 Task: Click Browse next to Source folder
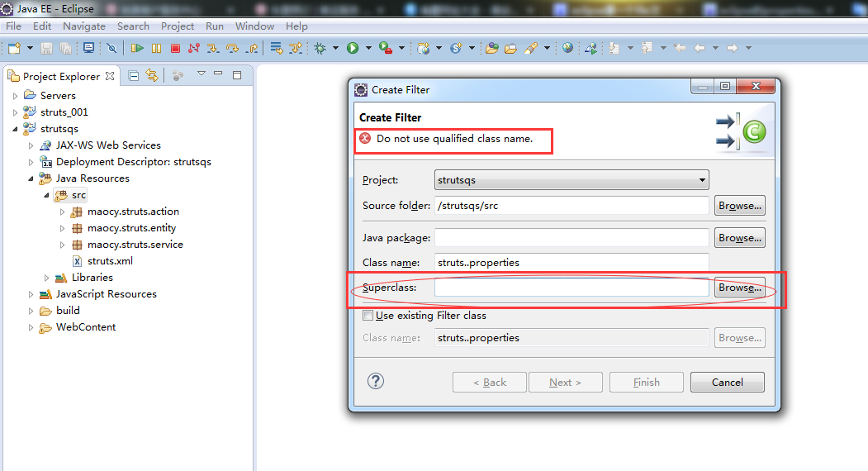tap(739, 206)
